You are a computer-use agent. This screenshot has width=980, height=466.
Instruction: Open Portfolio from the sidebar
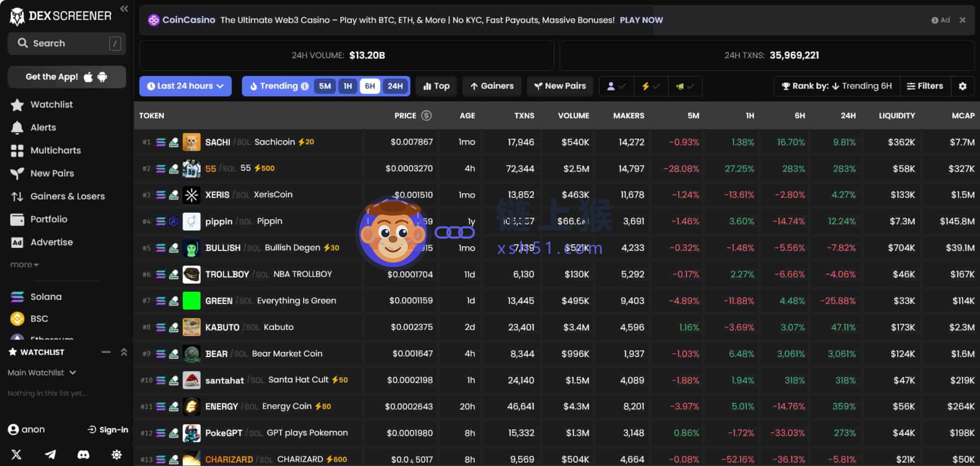(x=39, y=219)
